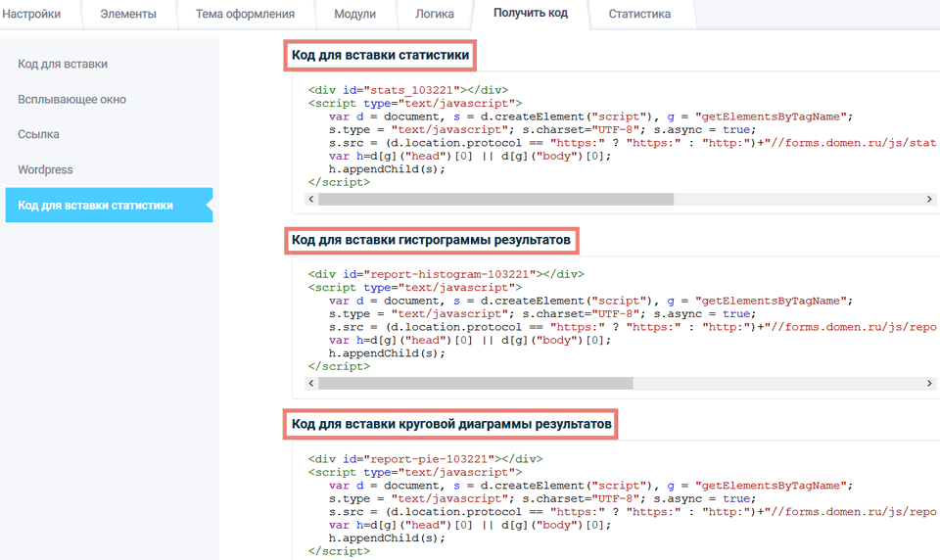Select Wordpress in the sidebar
The image size is (940, 560).
45,169
